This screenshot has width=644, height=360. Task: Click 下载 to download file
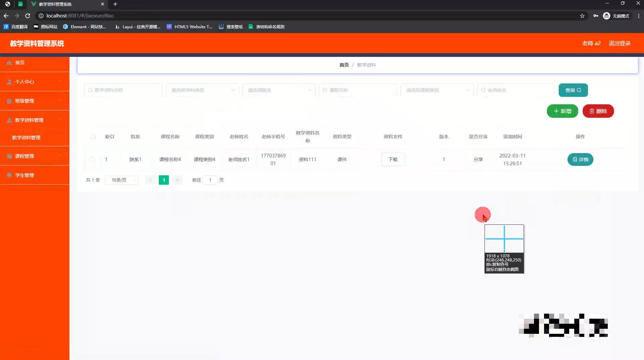(x=393, y=160)
